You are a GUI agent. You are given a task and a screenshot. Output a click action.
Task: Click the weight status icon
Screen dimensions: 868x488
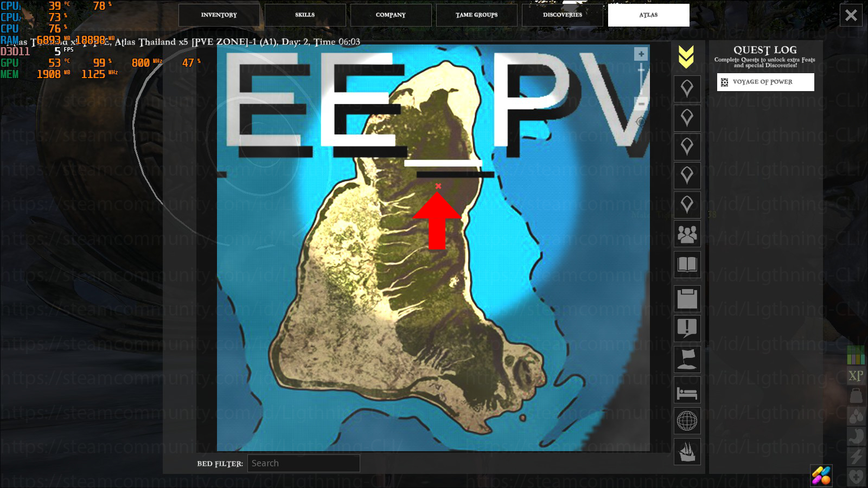(856, 396)
